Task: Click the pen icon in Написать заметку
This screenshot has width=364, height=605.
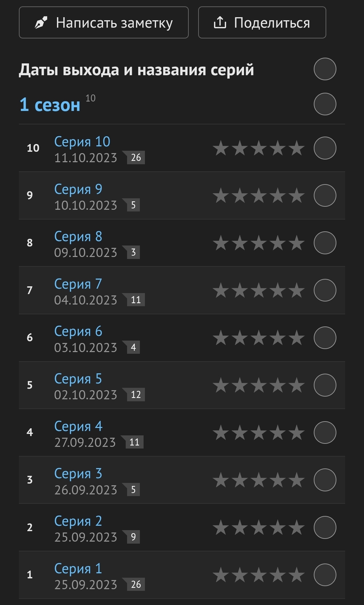Action: pyautogui.click(x=41, y=23)
